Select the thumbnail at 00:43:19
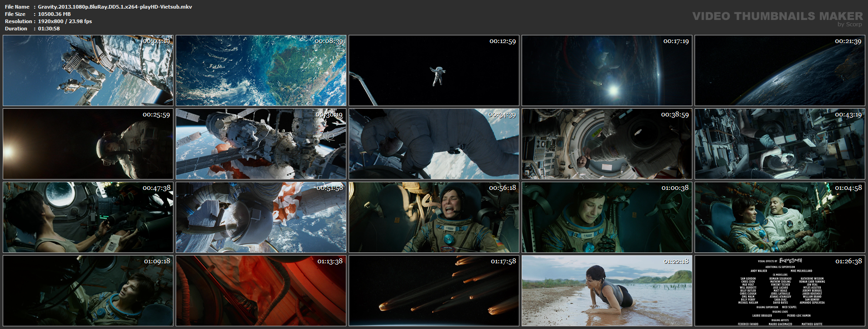The image size is (868, 329). (780, 144)
